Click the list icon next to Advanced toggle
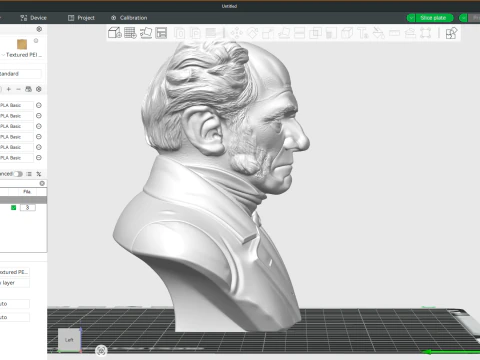The width and height of the screenshot is (480, 360). point(29,174)
